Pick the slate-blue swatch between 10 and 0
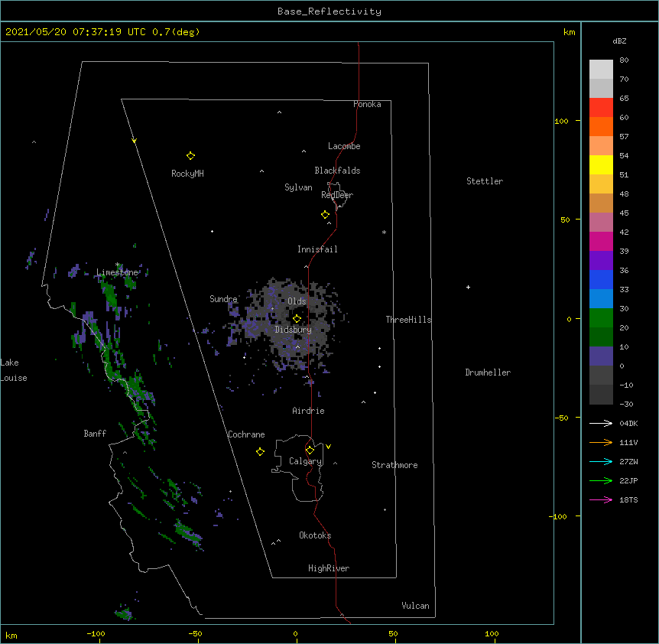The height and width of the screenshot is (644, 659). coord(601,356)
